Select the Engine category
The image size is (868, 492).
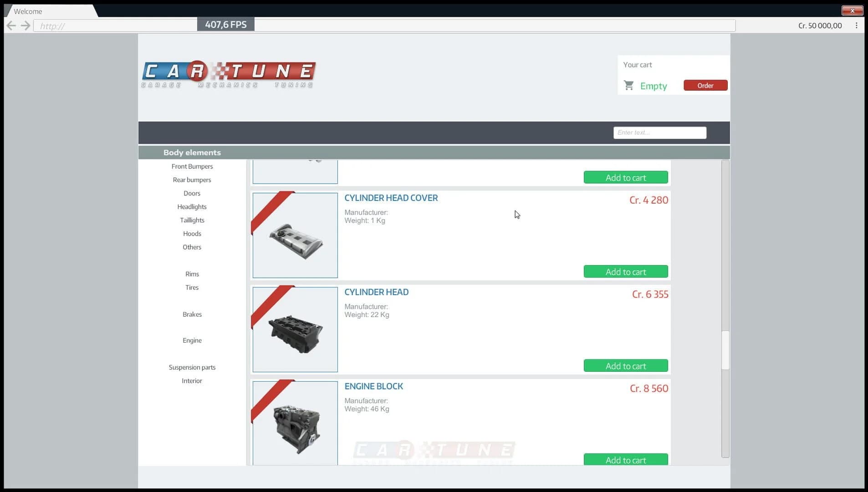[192, 340]
